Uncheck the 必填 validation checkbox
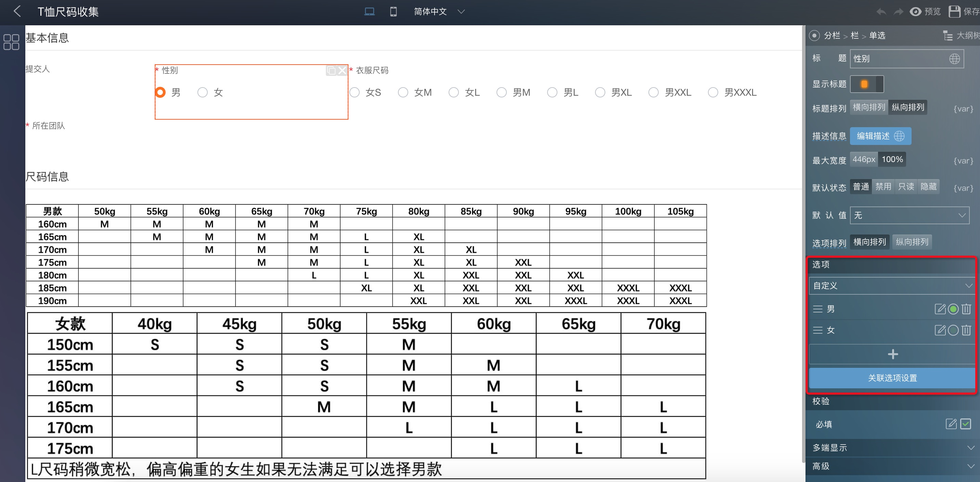This screenshot has height=482, width=980. (x=966, y=424)
